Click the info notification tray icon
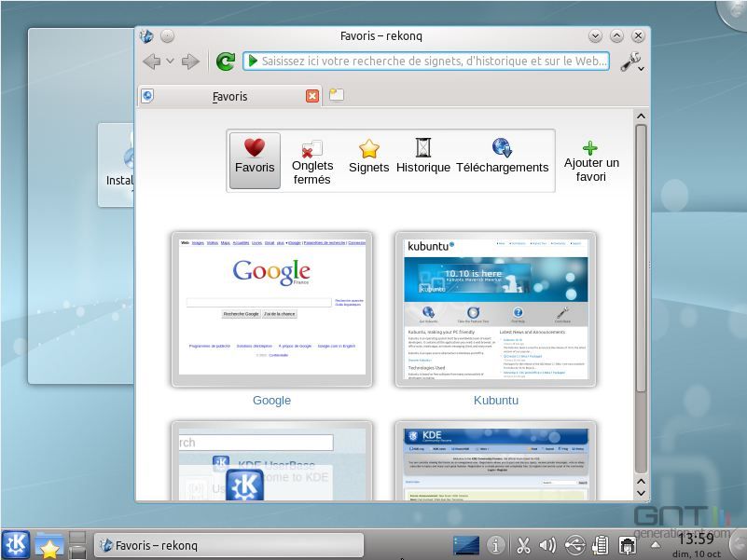 click(x=496, y=545)
